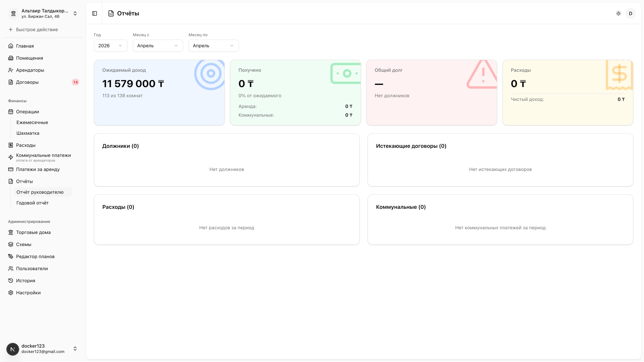The height and width of the screenshot is (362, 644).
Task: Click the card icon beside Платежи за аренду
Action: (11, 169)
